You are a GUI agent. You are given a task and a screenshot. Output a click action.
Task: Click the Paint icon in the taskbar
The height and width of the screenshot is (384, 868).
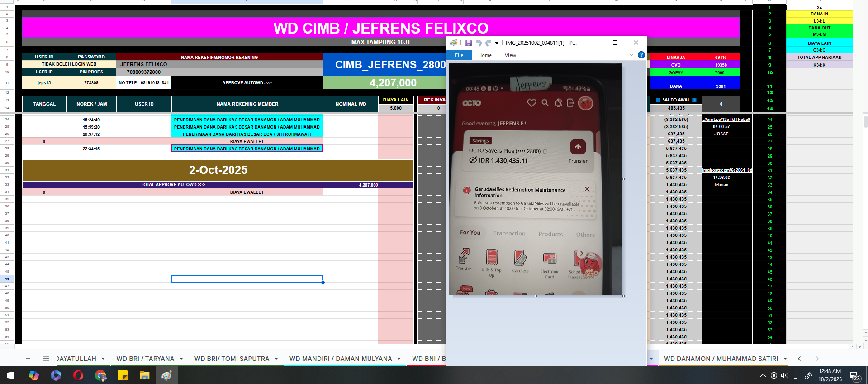[x=166, y=375]
